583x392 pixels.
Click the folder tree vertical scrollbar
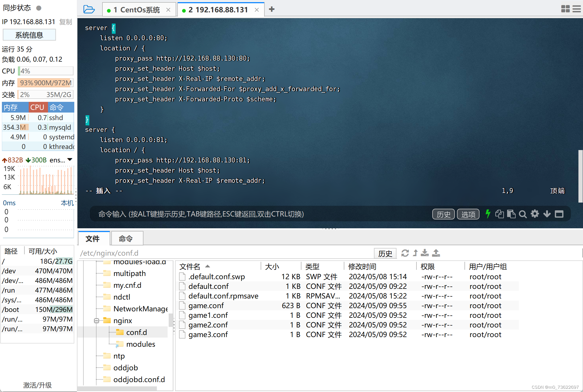click(x=171, y=320)
